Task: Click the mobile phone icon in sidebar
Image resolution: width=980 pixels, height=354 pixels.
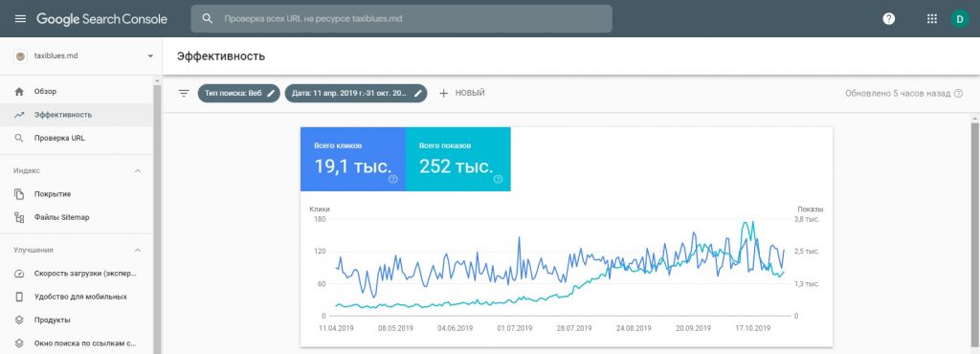Action: tap(19, 297)
